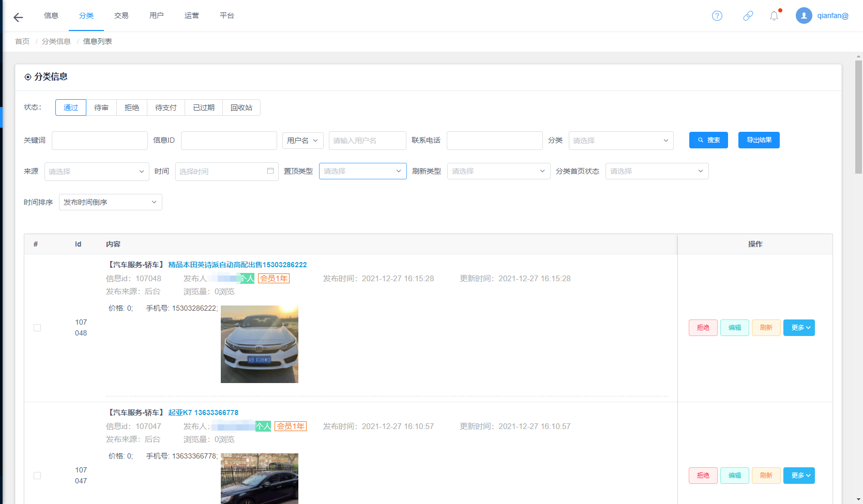The width and height of the screenshot is (863, 504).
Task: Select the 待支付 status filter
Action: click(166, 108)
